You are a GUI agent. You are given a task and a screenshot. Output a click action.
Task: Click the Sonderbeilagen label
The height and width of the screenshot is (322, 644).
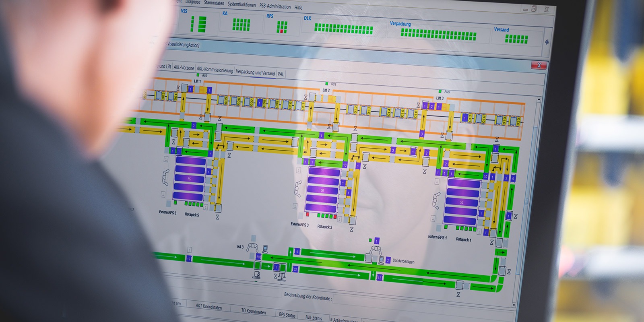(x=403, y=261)
